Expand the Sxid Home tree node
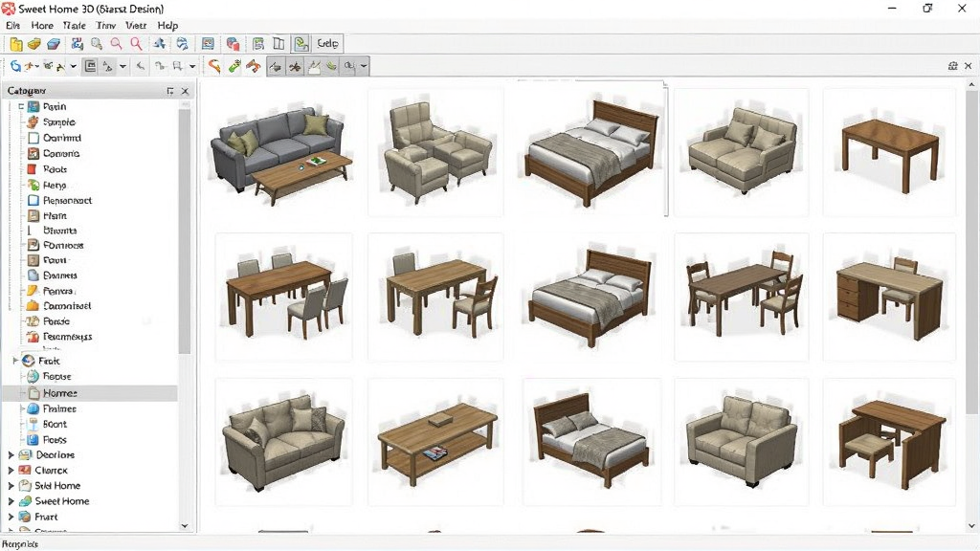This screenshot has height=551, width=980. coord(11,485)
